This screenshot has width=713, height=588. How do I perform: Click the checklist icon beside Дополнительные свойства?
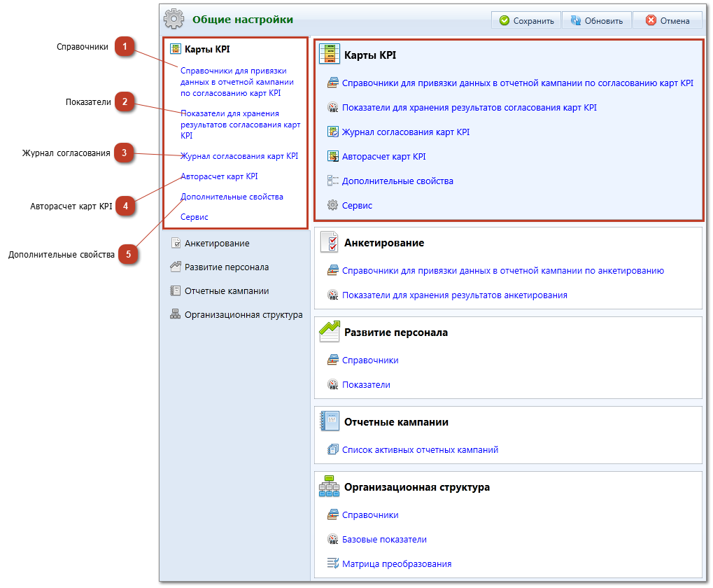[x=333, y=181]
